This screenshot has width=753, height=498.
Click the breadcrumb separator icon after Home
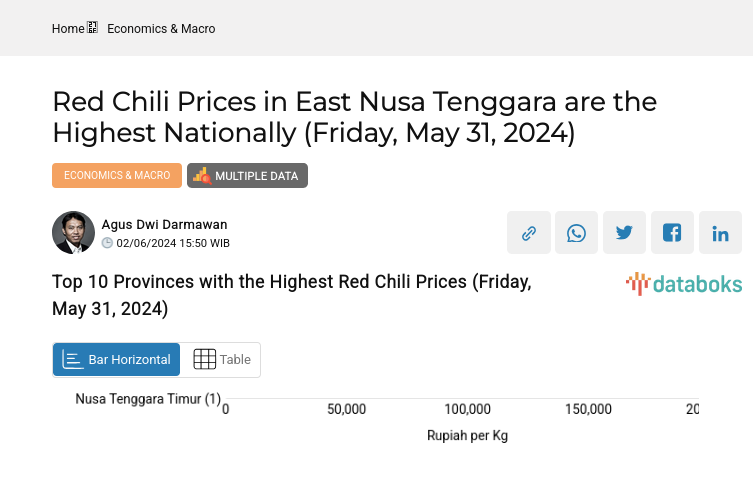(93, 28)
